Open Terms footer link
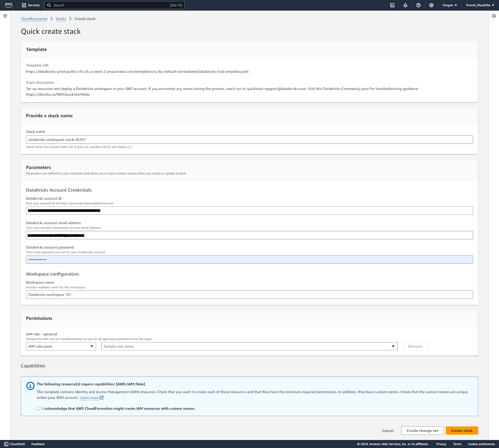 457,444
